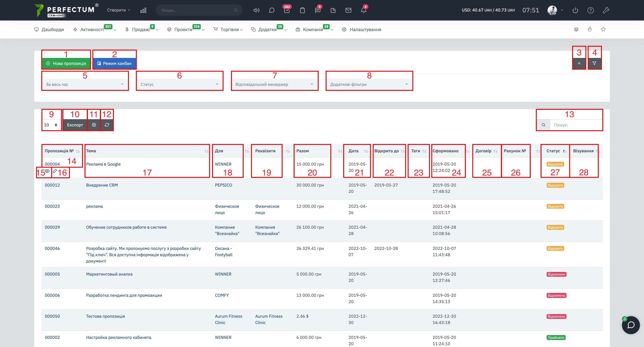
Task: Click the bell notifications icon
Action: (x=363, y=10)
